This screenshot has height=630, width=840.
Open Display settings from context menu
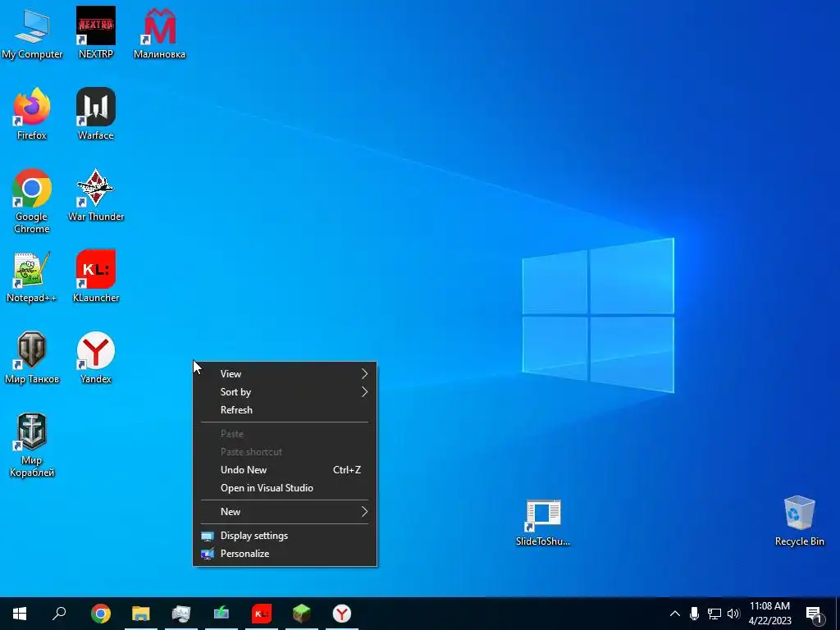[285, 535]
